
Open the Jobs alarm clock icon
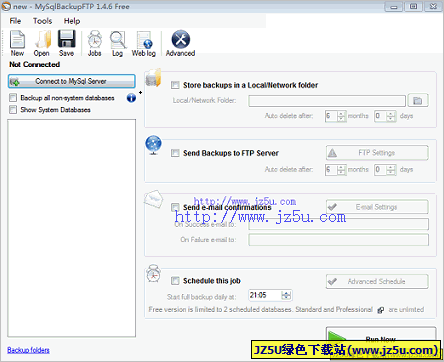click(x=95, y=43)
